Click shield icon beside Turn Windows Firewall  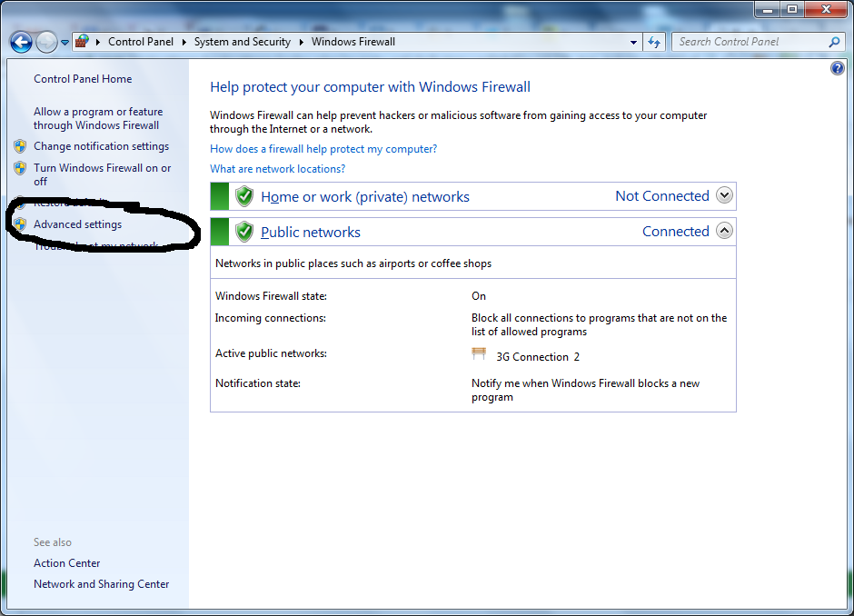[20, 168]
